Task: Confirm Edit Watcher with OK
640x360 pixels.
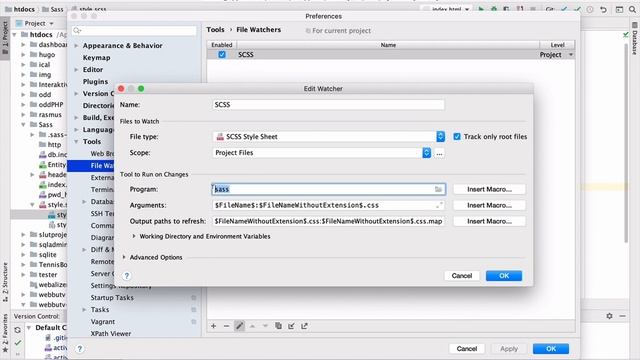Action: (x=504, y=276)
